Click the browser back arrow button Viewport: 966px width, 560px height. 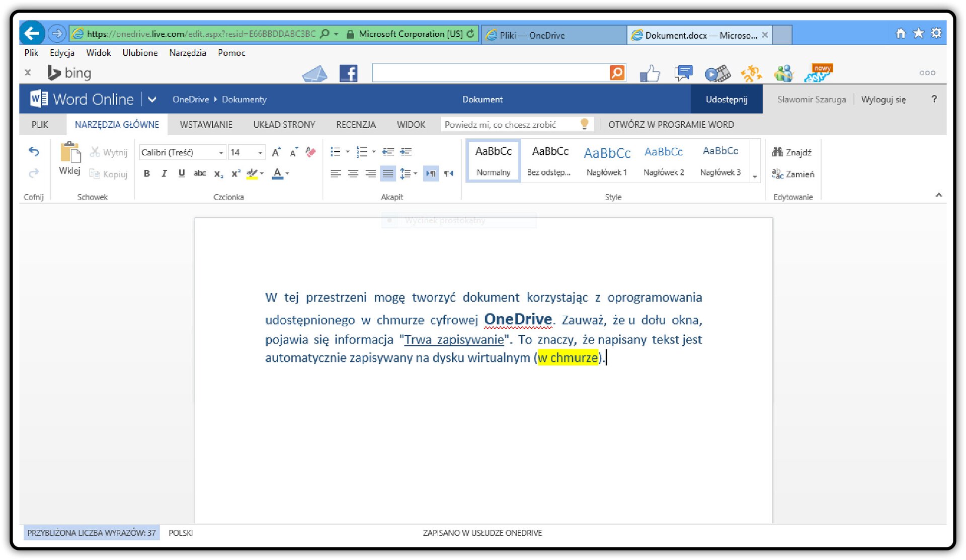[x=32, y=34]
